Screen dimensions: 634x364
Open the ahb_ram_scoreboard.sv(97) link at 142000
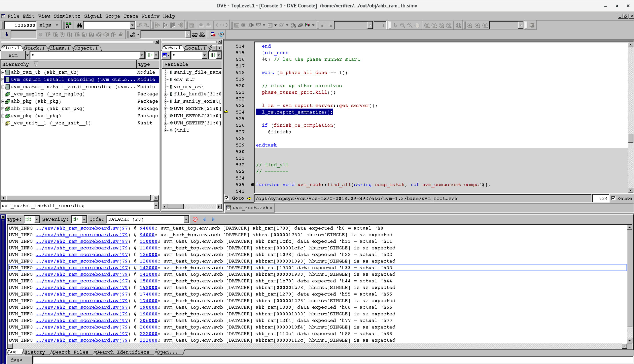click(83, 268)
